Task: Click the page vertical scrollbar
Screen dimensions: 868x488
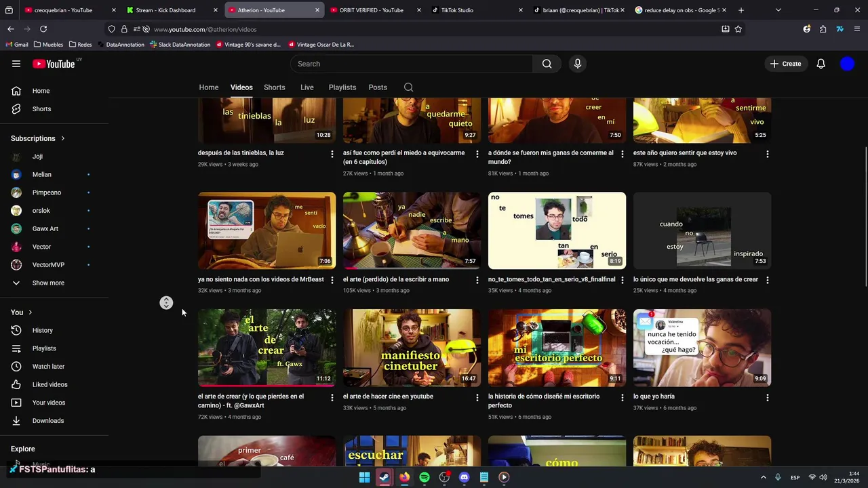Action: coord(865,217)
